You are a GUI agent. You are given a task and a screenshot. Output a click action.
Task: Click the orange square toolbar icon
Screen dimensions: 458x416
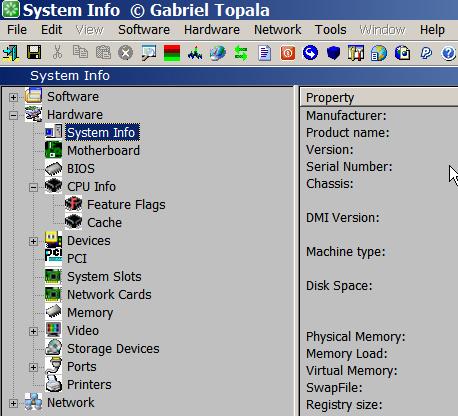(x=288, y=53)
